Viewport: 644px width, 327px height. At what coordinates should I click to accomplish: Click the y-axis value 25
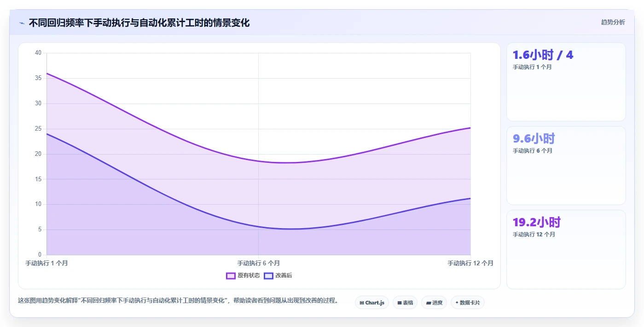coord(38,129)
